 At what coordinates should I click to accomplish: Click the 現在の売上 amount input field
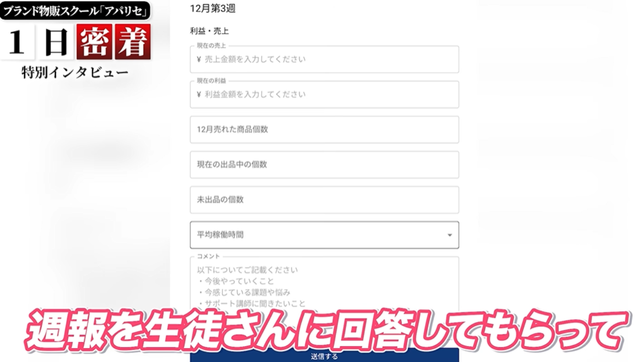click(325, 59)
